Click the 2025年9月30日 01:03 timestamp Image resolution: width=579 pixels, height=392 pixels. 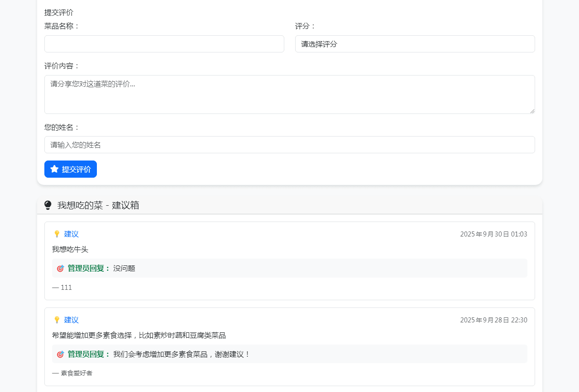493,234
